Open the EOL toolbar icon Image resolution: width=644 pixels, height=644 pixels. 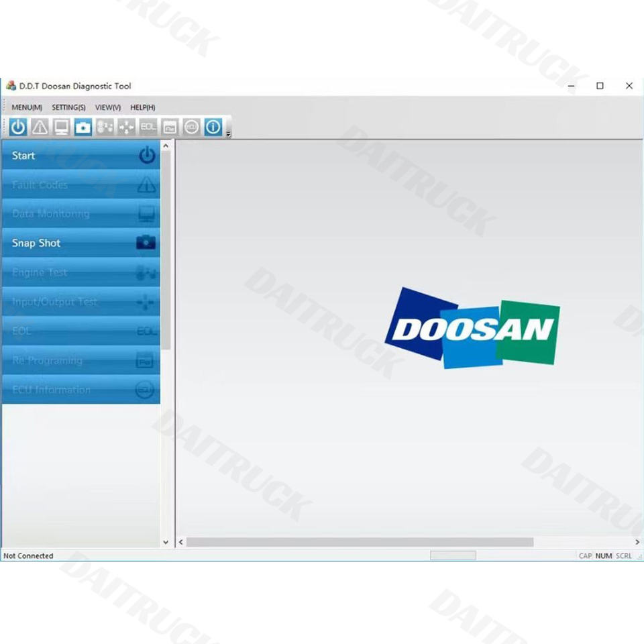click(x=148, y=127)
